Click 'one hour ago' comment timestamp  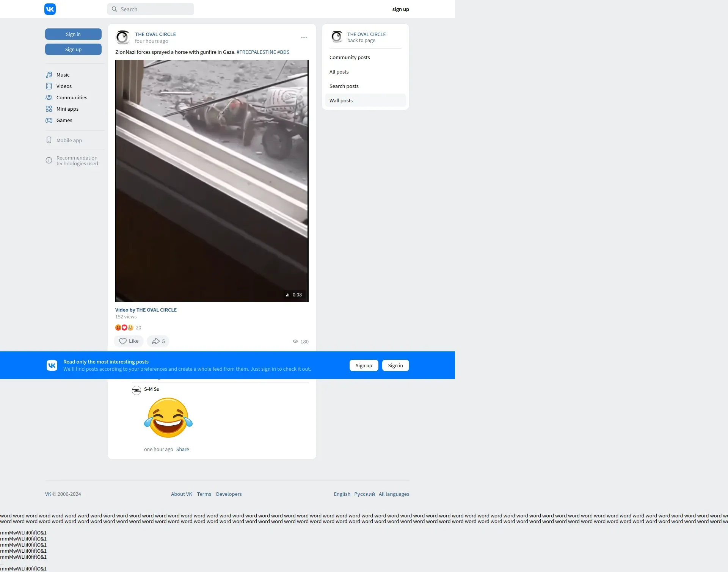(158, 449)
